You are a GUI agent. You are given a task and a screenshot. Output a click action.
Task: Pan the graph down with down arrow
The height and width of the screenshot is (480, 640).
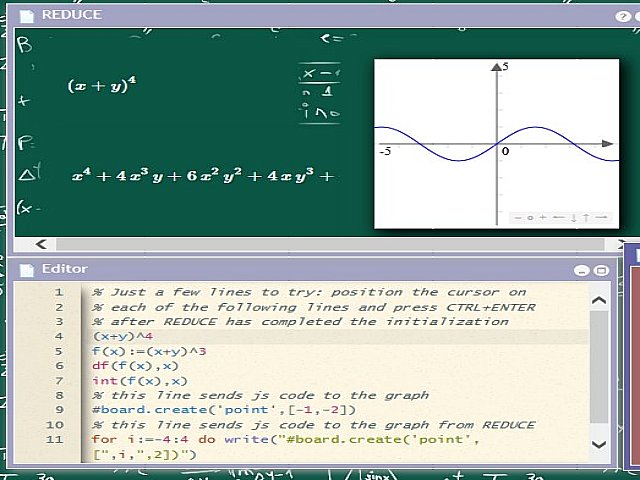(x=573, y=218)
